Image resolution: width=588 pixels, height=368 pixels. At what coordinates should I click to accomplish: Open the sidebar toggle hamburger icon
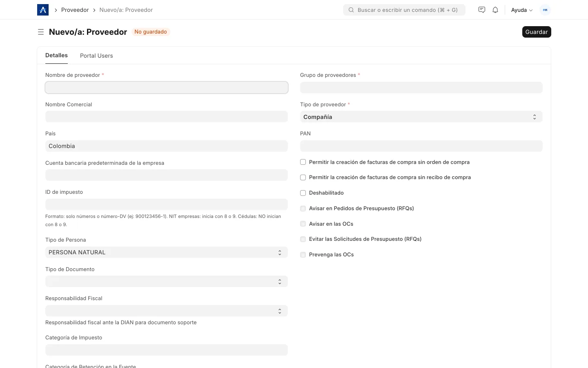coord(41,32)
